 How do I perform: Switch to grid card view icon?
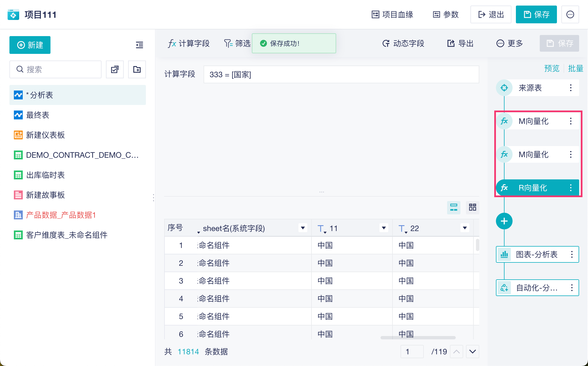click(x=472, y=207)
